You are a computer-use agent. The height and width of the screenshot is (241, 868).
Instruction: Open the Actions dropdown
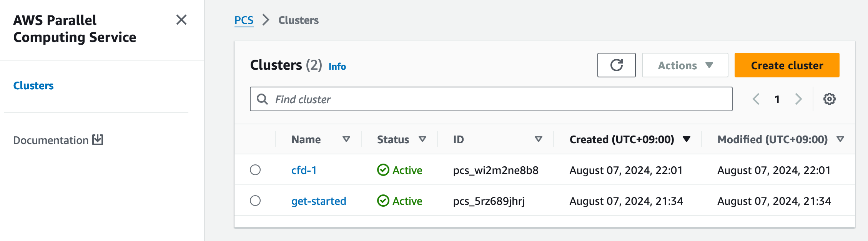pos(685,65)
